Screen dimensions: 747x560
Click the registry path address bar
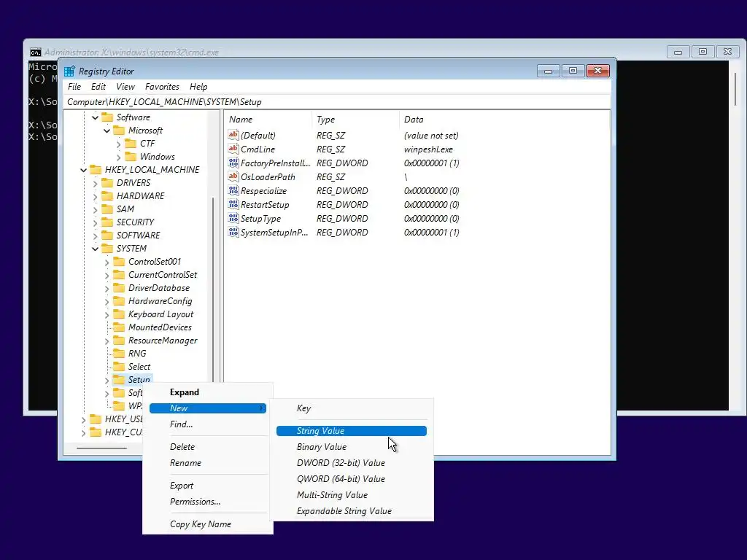point(337,102)
